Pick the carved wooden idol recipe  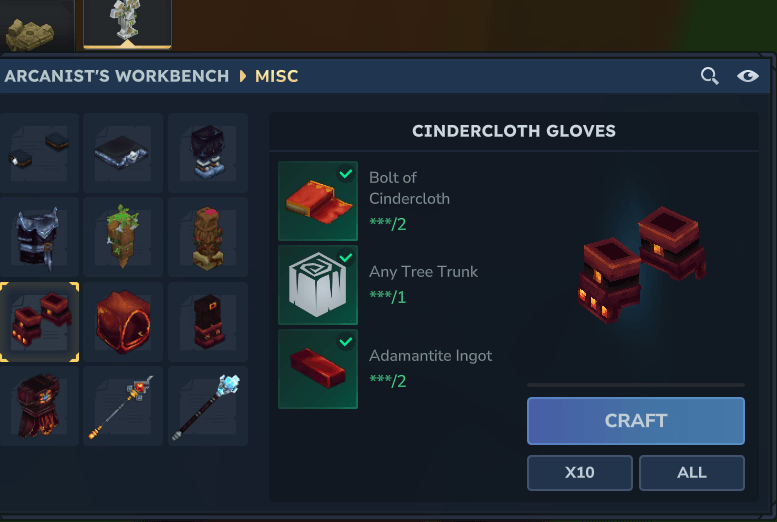(x=208, y=237)
